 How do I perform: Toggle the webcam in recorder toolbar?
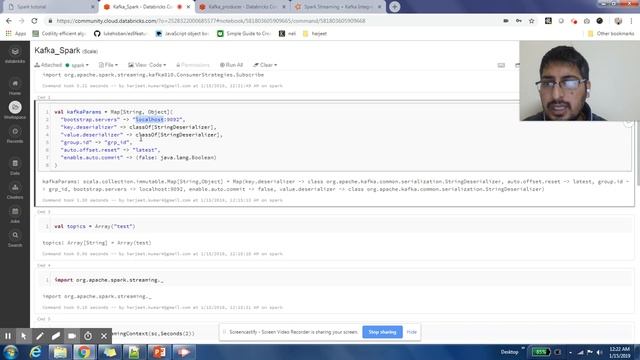point(72,336)
